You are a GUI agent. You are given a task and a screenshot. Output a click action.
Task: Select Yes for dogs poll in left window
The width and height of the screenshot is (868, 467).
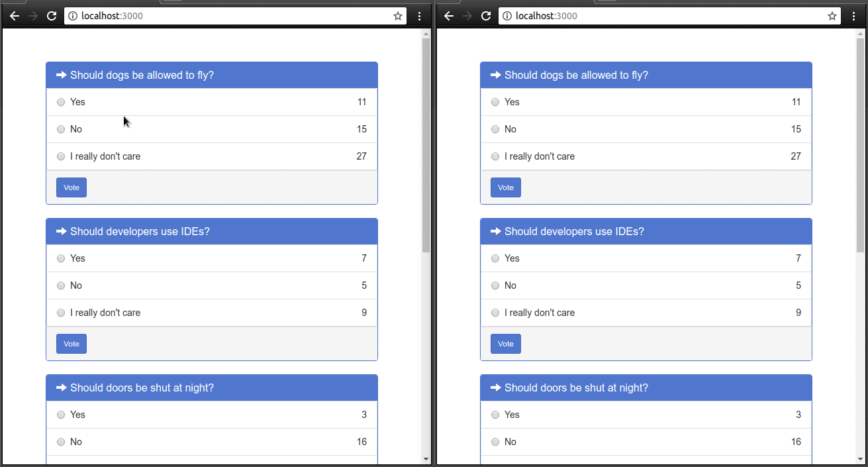pos(61,102)
